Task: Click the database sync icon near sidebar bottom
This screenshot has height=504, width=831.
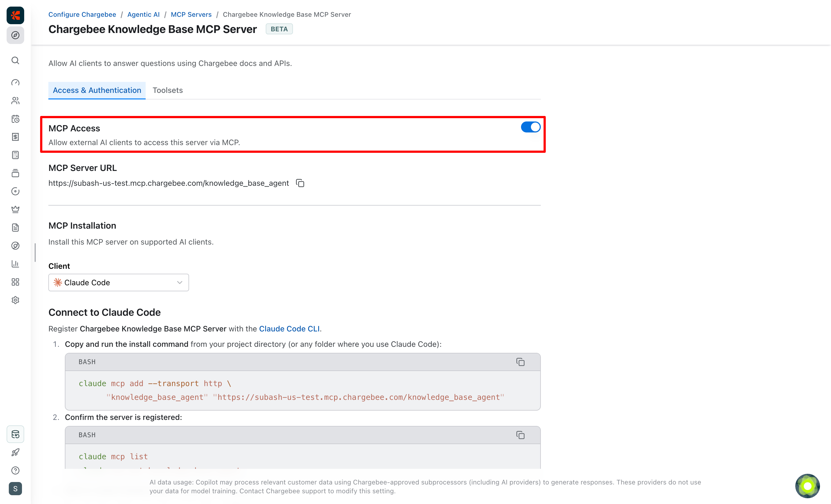Action: 15,434
